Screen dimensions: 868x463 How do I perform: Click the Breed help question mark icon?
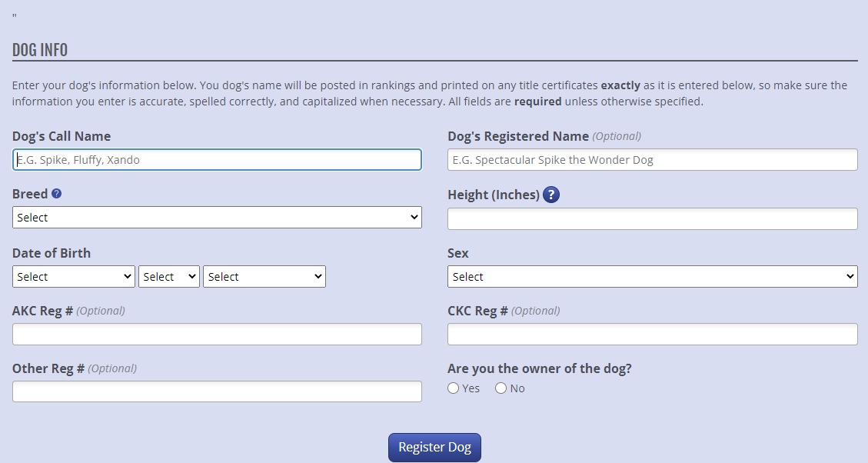pyautogui.click(x=56, y=194)
